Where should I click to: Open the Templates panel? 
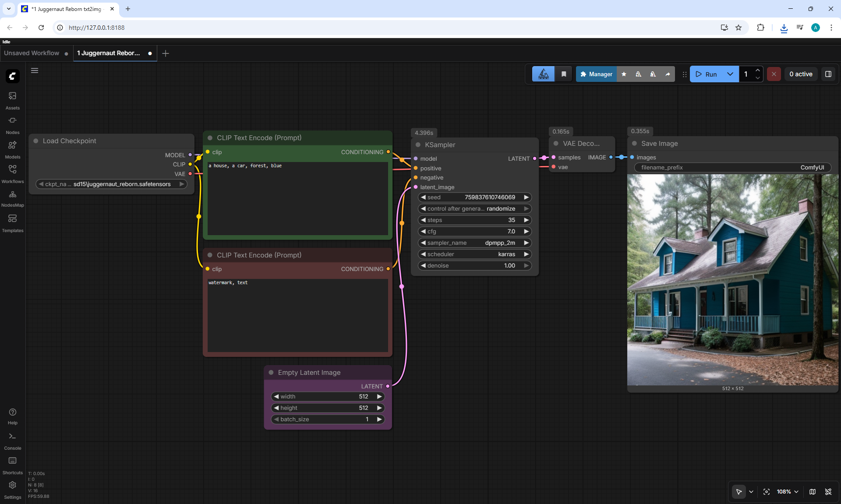pos(12,223)
